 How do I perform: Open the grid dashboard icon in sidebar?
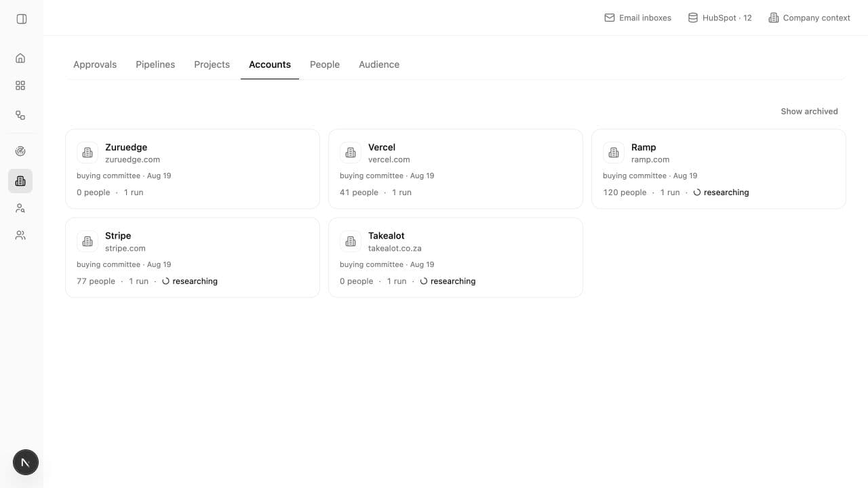[20, 85]
